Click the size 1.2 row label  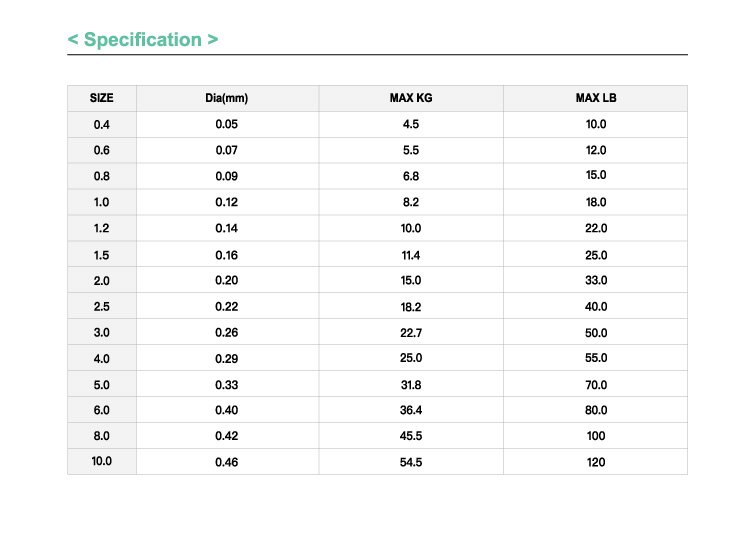(x=102, y=228)
